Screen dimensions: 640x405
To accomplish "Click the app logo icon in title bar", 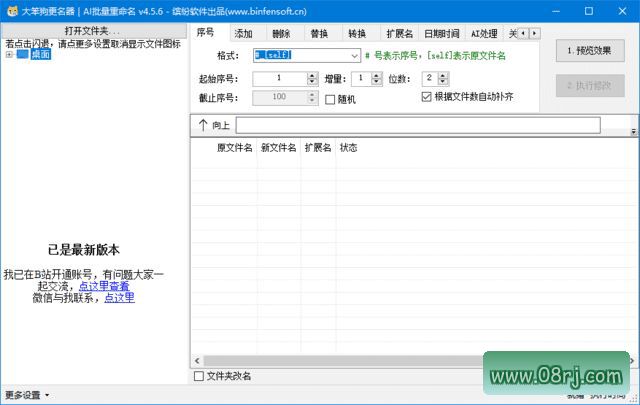I will click(x=12, y=11).
